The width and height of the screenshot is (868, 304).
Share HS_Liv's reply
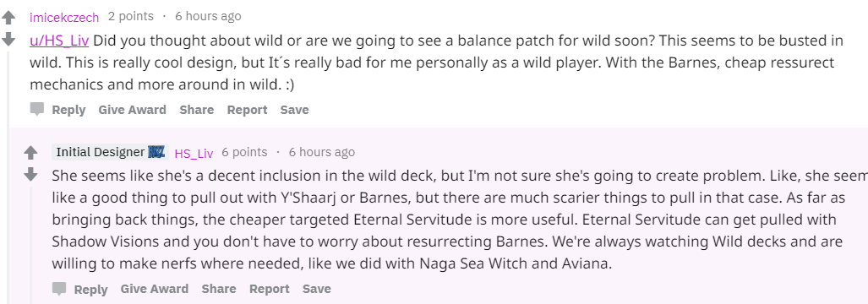pos(219,289)
